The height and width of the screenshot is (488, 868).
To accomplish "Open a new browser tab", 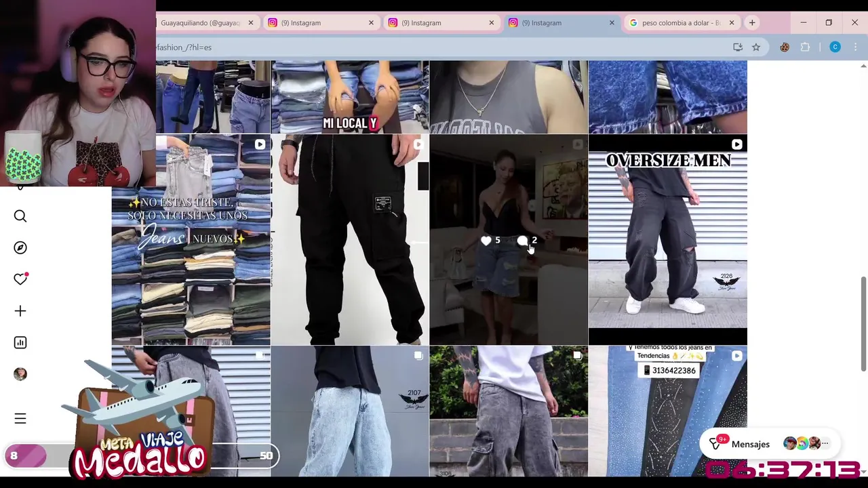I will point(752,23).
